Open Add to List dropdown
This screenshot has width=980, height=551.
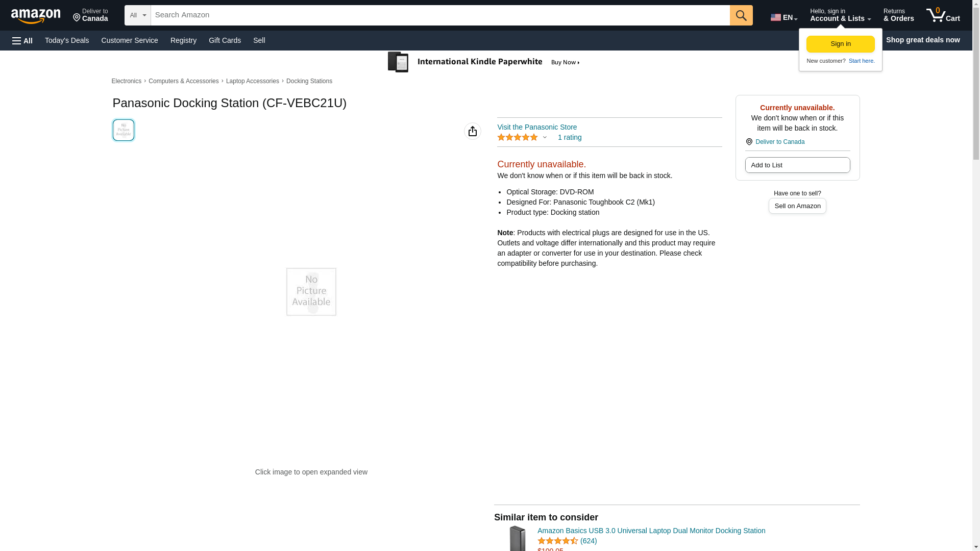point(797,165)
